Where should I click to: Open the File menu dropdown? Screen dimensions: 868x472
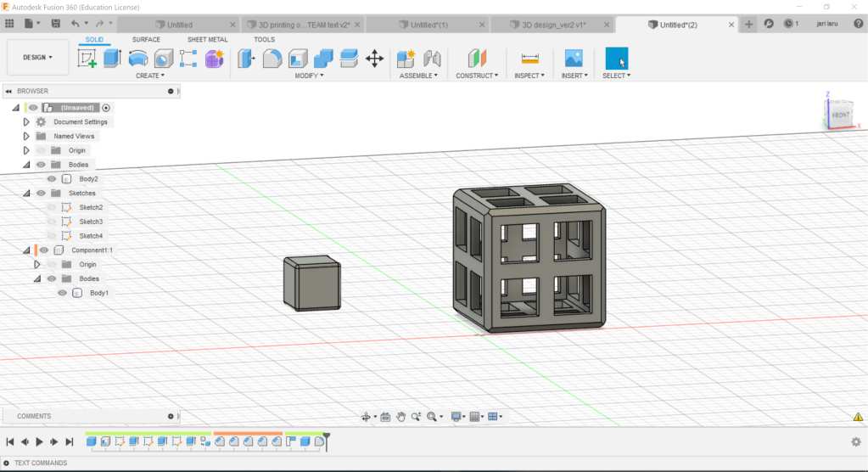(x=32, y=24)
